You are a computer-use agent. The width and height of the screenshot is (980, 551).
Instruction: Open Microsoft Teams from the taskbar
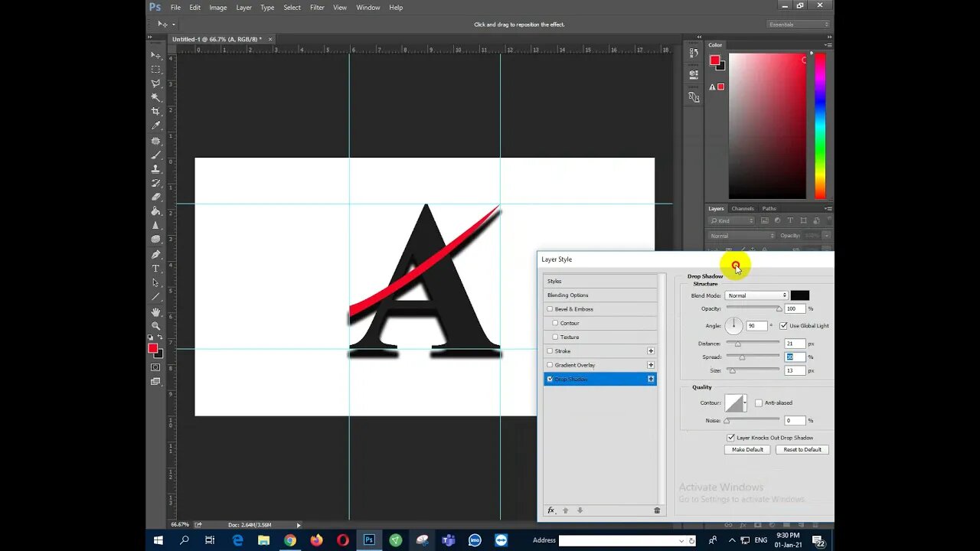(x=448, y=540)
